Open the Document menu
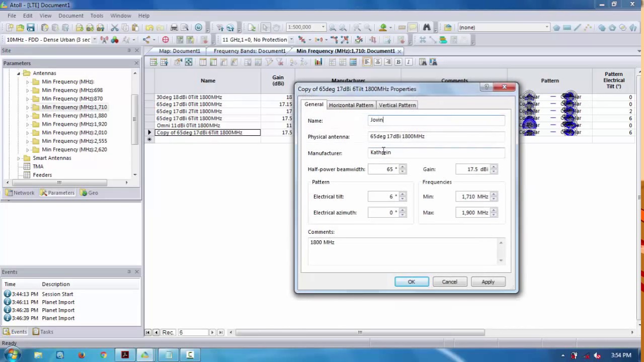The height and width of the screenshot is (362, 644). pos(71,16)
